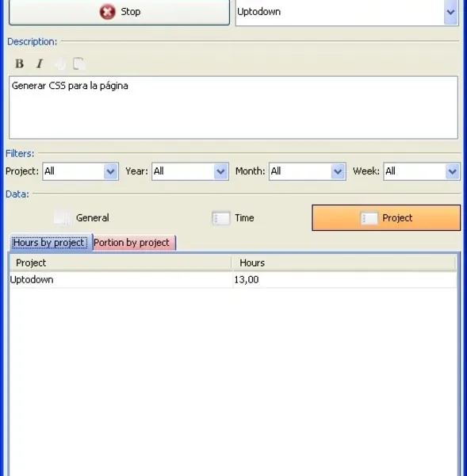Select the Uptodown row in table

click(x=233, y=279)
